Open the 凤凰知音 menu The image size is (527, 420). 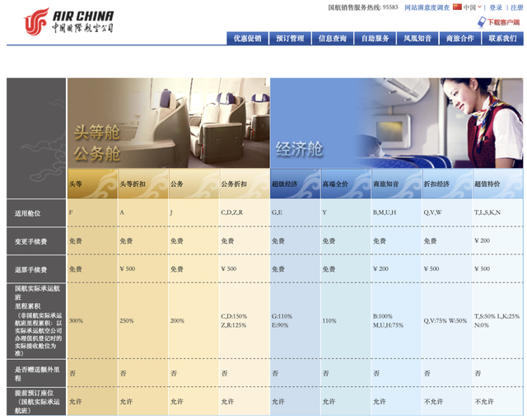417,39
